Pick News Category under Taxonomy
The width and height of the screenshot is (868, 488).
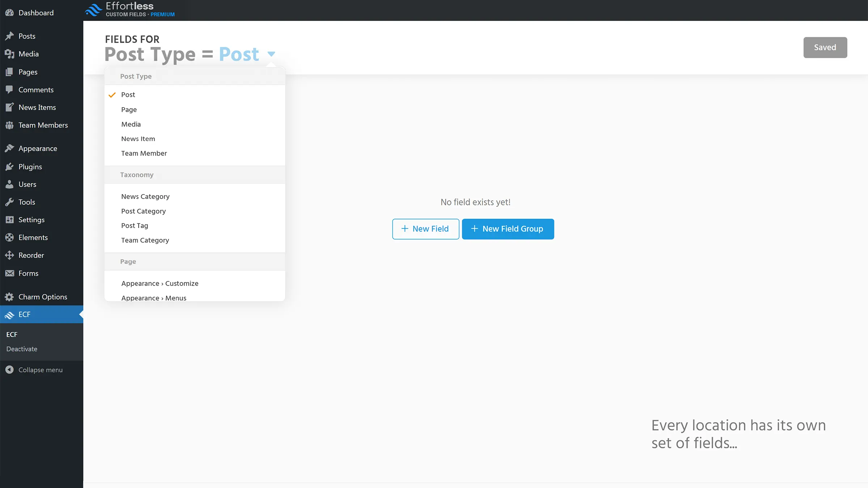click(145, 196)
